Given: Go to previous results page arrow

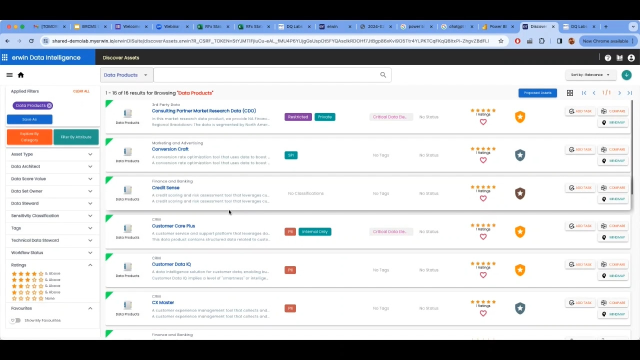Looking at the screenshot, I should click(594, 93).
